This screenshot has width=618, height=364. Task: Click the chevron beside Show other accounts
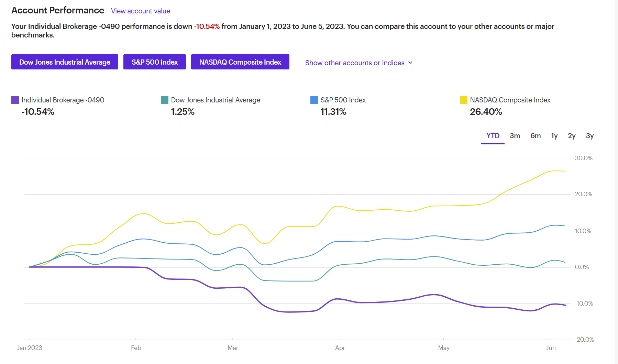[x=410, y=63]
